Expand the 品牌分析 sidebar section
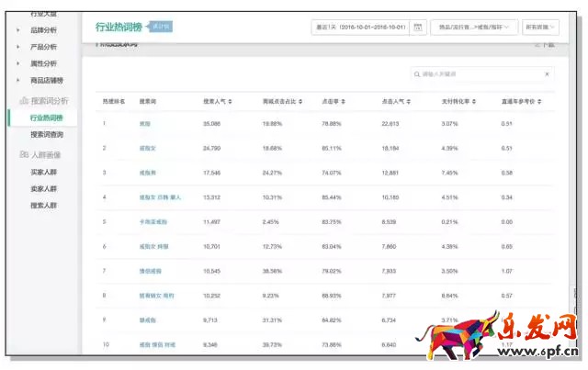This screenshot has width=588, height=370. [x=43, y=29]
